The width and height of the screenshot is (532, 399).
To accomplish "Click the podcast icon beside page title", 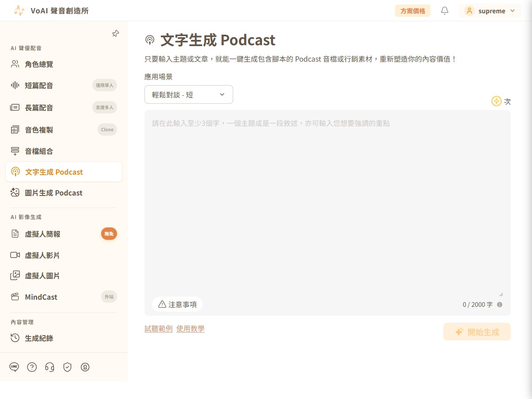I will pos(150,40).
